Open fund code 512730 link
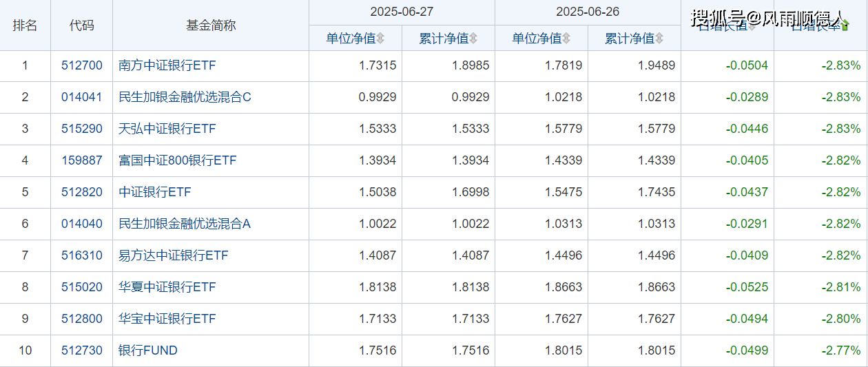Image resolution: width=868 pixels, height=367 pixels. (81, 351)
